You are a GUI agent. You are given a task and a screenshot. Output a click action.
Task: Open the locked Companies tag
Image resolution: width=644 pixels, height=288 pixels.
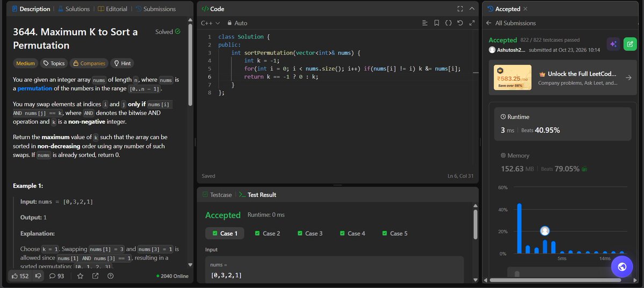(x=89, y=63)
